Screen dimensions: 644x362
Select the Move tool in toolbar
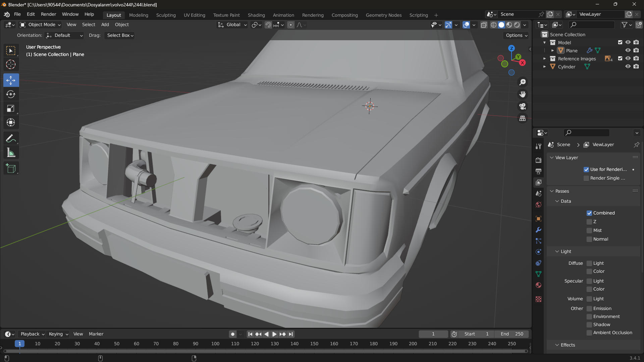(x=11, y=80)
